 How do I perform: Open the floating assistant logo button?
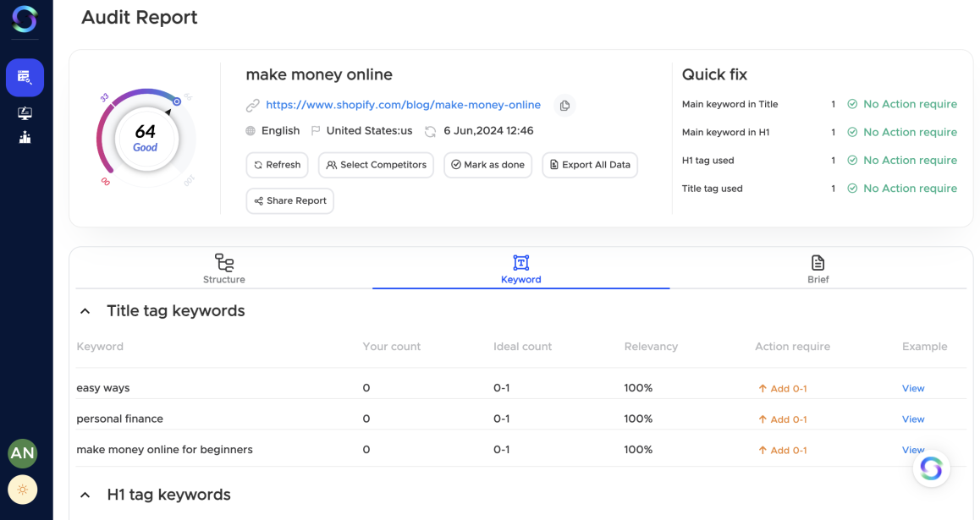click(931, 468)
